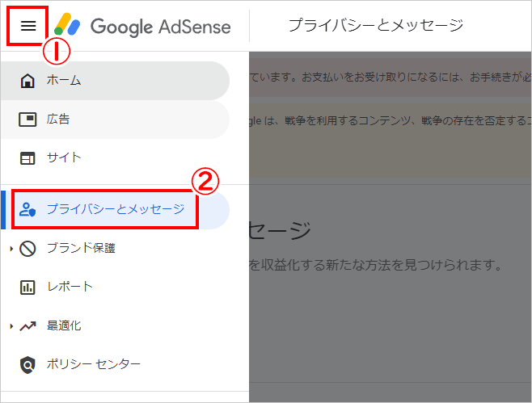Click the block icon beside ブランド保護

pos(27,249)
